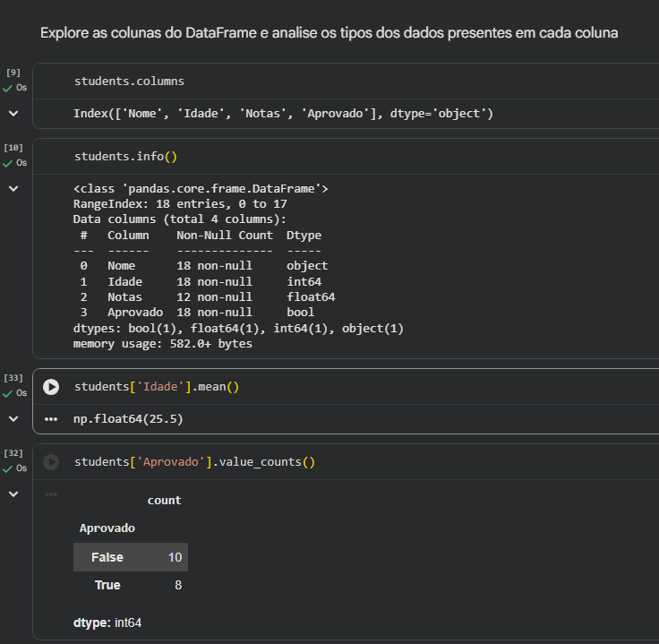Run the students['Idade'].mean() cell
Screen dimensions: 659x644
51,387
